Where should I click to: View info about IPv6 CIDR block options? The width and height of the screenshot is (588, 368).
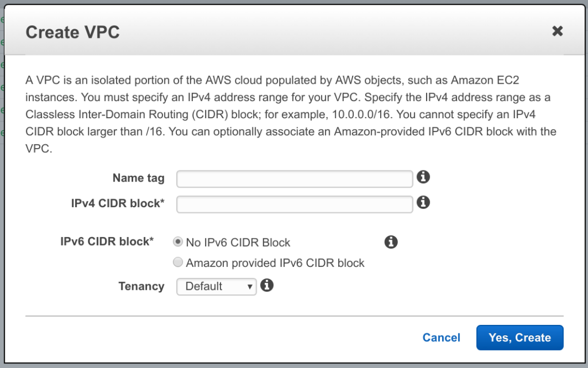coord(391,242)
